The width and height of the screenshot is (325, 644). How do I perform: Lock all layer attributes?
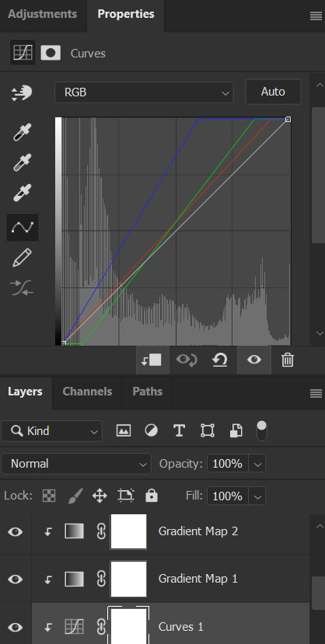[152, 496]
